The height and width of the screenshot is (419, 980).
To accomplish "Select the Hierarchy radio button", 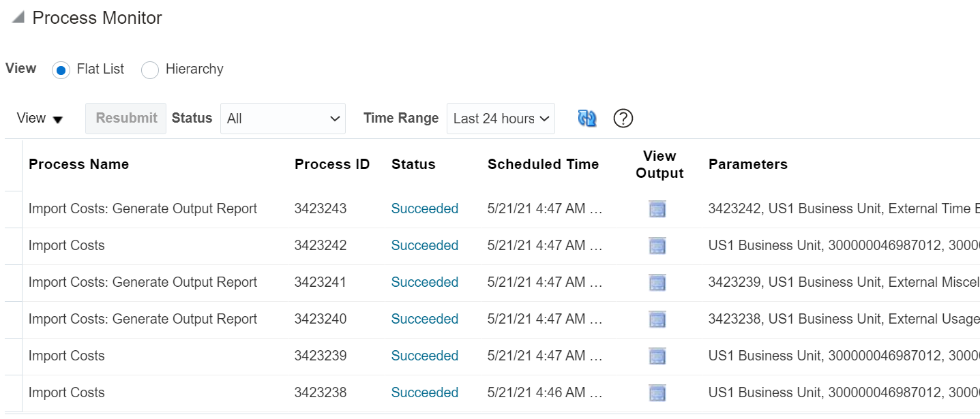I will coord(150,69).
